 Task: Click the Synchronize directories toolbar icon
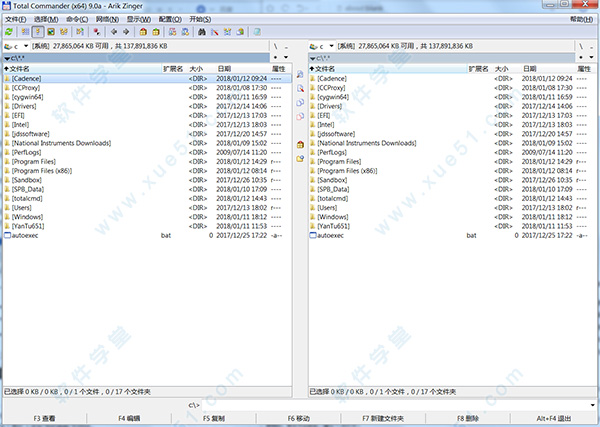(229, 32)
